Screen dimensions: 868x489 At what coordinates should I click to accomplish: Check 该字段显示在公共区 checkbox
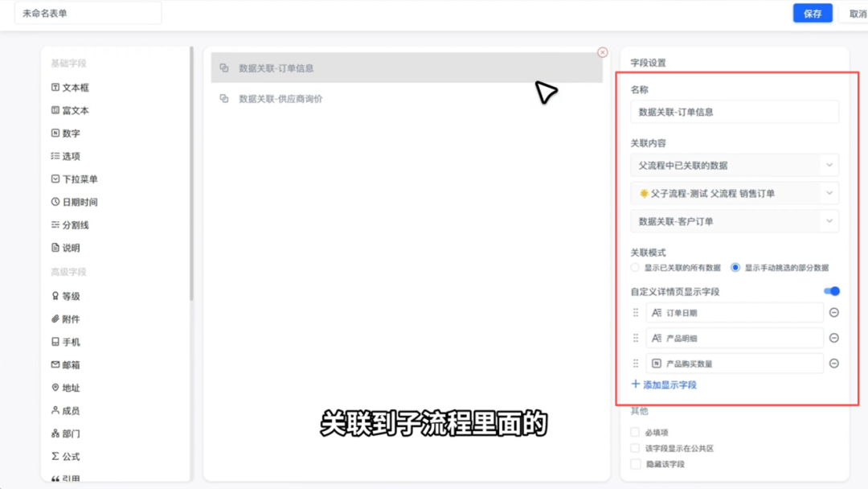pos(635,448)
